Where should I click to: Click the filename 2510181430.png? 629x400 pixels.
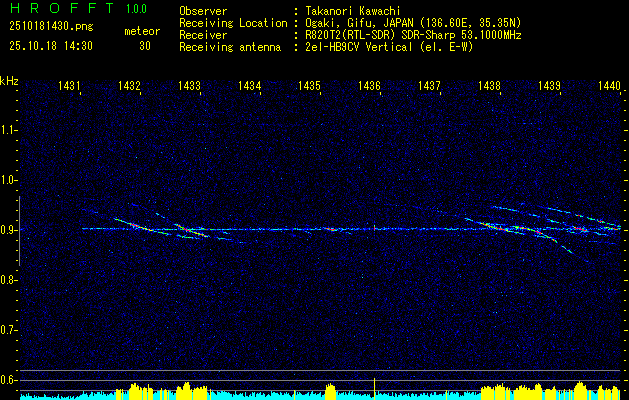51,27
